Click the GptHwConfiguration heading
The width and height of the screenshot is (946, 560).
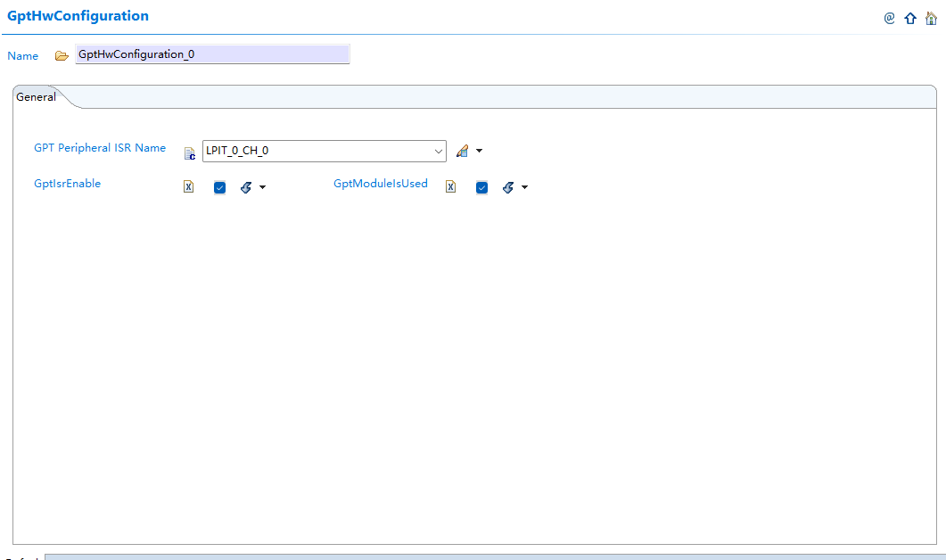[78, 15]
